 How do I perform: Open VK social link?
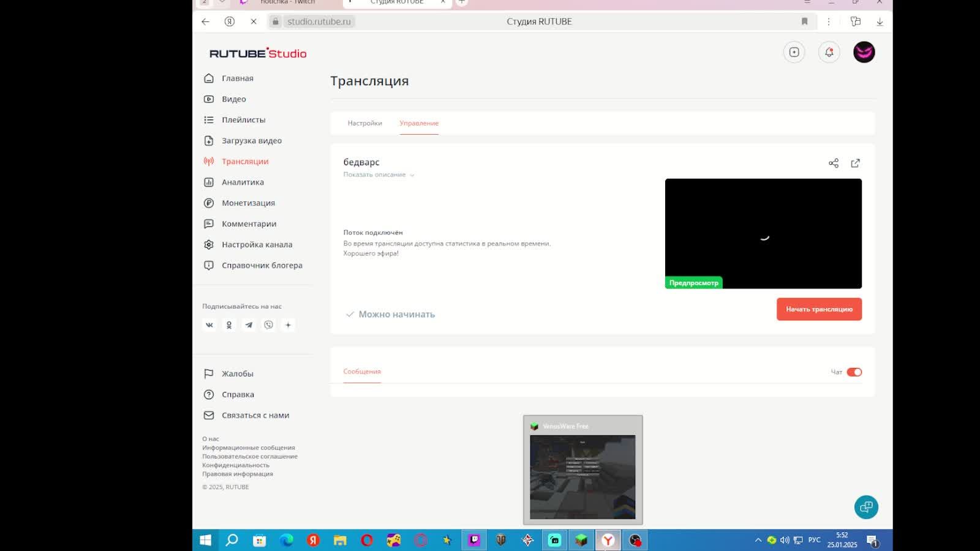[209, 325]
